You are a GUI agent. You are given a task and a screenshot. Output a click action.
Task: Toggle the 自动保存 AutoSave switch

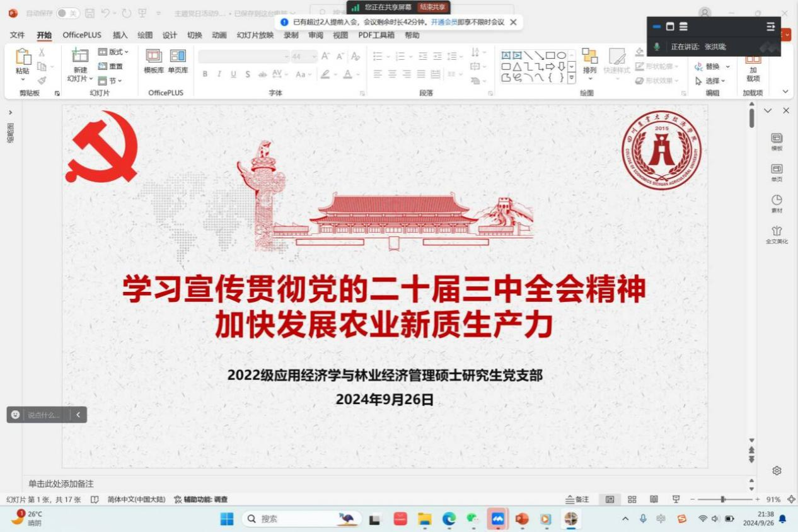(67, 13)
